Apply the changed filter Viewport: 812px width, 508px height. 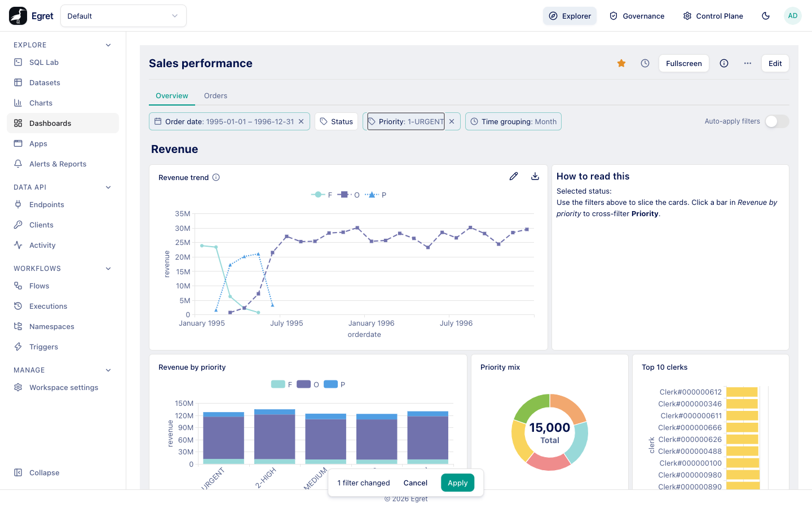pos(458,483)
